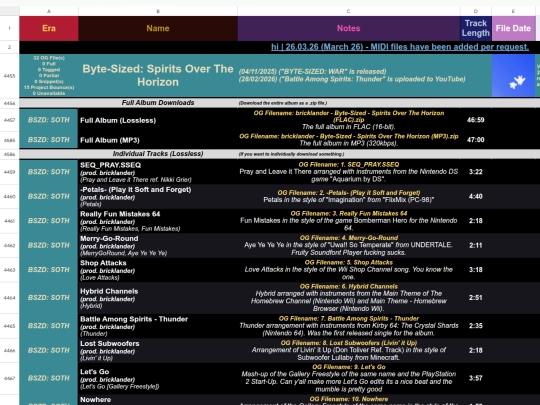Select column E letter header
Viewport: 540px width, 405px height.
tap(513, 11)
